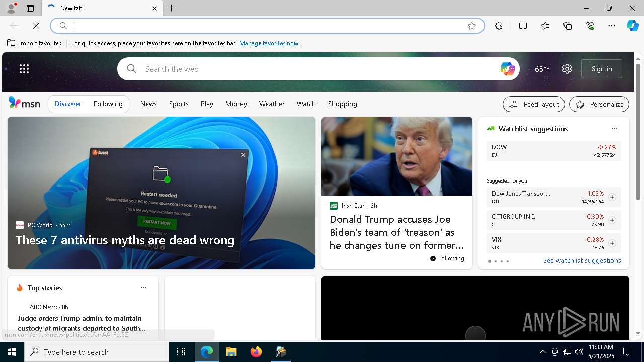Open Watchlist suggestions options menu

(x=614, y=129)
